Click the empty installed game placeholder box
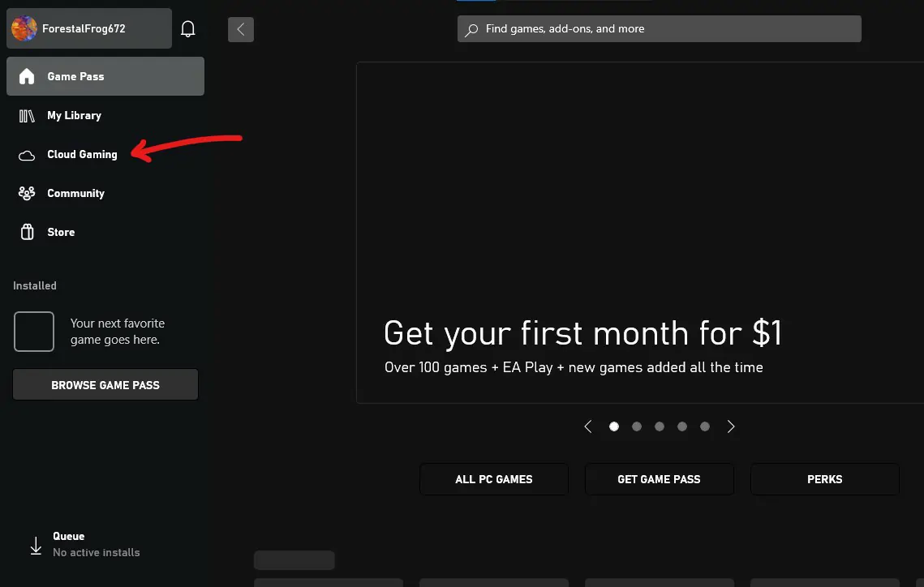This screenshot has width=924, height=587. coord(34,332)
